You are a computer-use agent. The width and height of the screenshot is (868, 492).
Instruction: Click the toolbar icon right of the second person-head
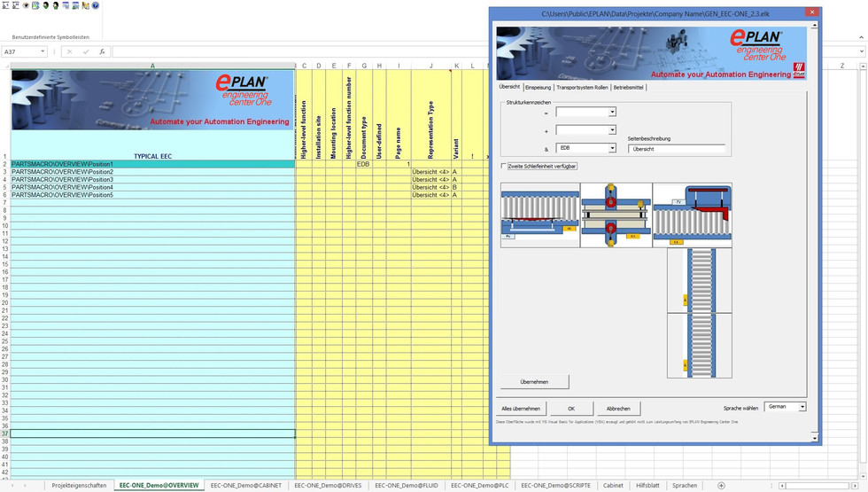[x=66, y=5]
